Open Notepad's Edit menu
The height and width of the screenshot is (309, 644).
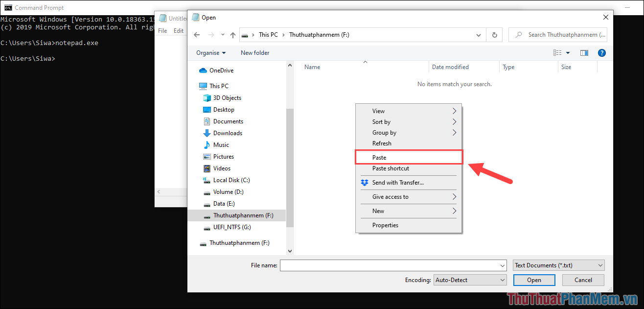click(x=178, y=30)
